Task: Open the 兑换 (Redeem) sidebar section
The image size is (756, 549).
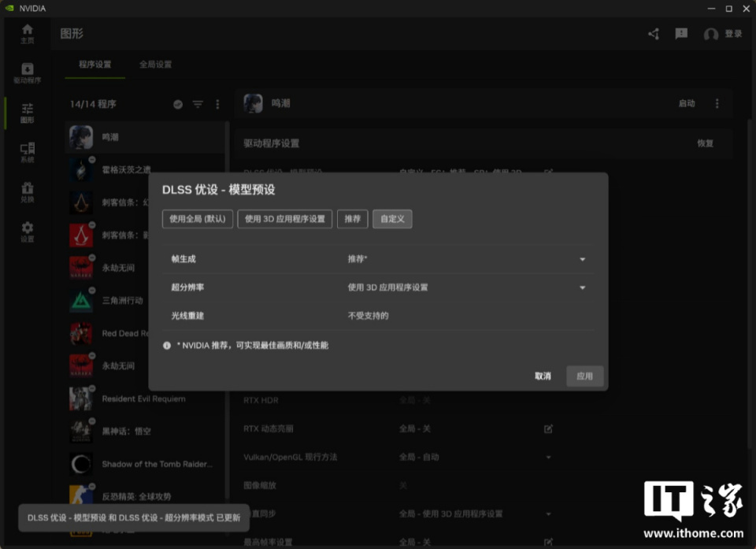Action: click(x=27, y=191)
